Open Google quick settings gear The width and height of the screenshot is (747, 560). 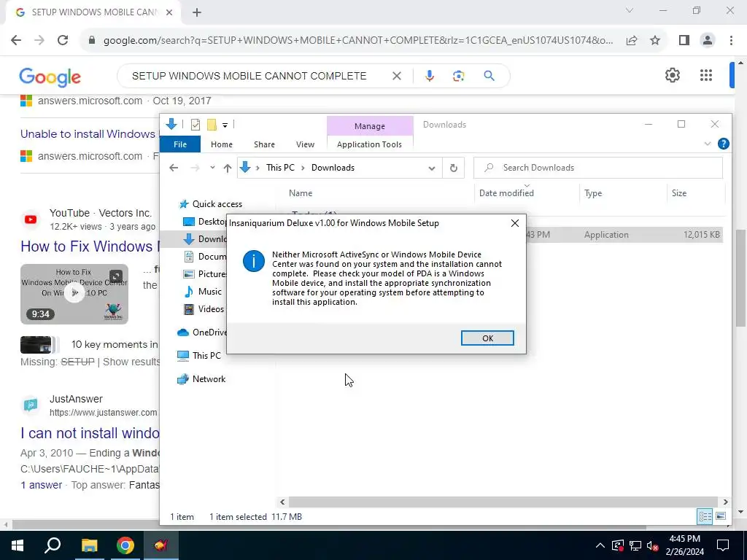coord(672,75)
